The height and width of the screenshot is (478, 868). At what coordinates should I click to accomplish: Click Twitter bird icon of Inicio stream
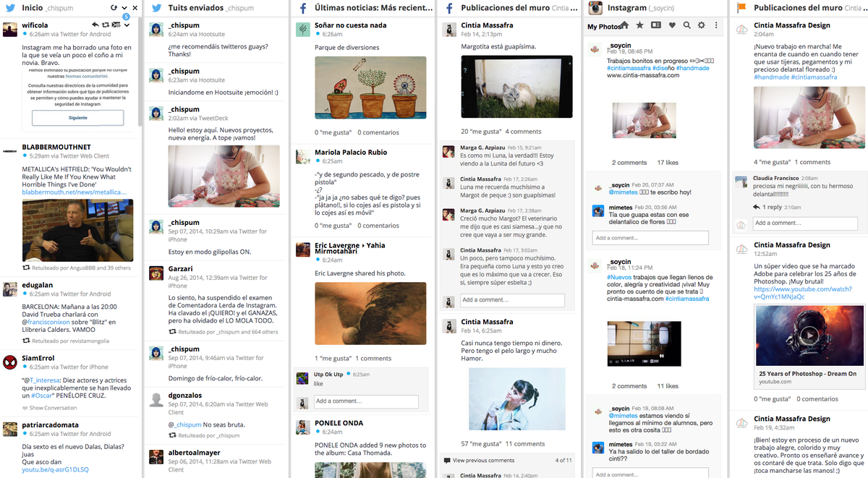click(x=10, y=8)
